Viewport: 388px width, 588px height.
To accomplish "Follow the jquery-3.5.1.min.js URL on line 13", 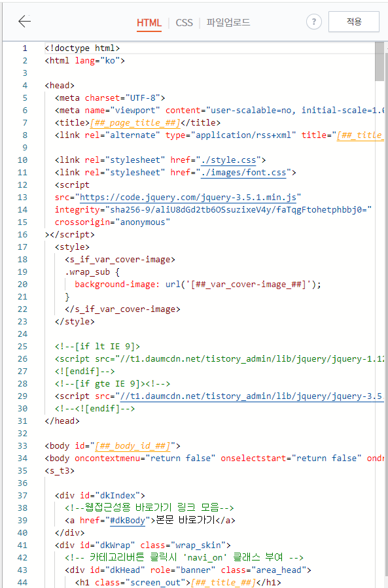I will coord(188,198).
